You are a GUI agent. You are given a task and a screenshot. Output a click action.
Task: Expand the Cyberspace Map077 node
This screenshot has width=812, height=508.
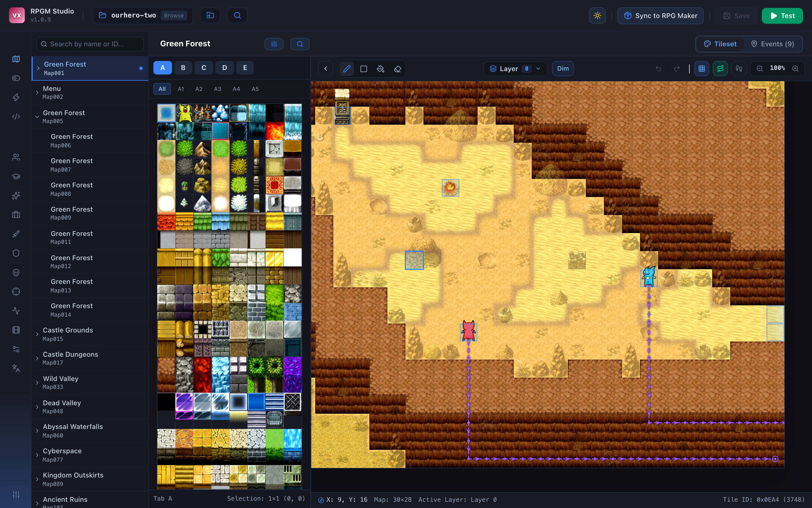[x=37, y=455]
